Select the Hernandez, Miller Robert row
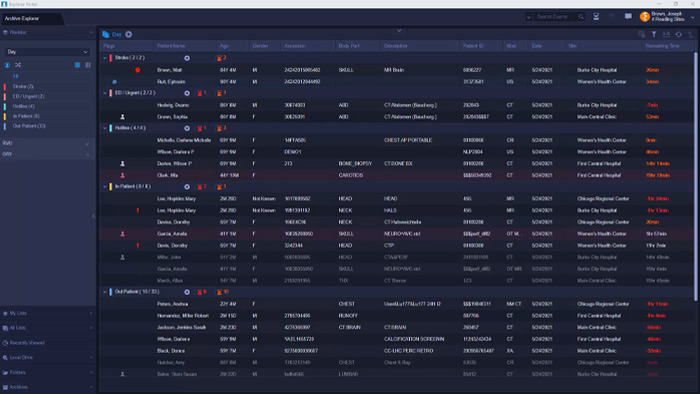Screen dimensions: 700x394 tap(397, 315)
